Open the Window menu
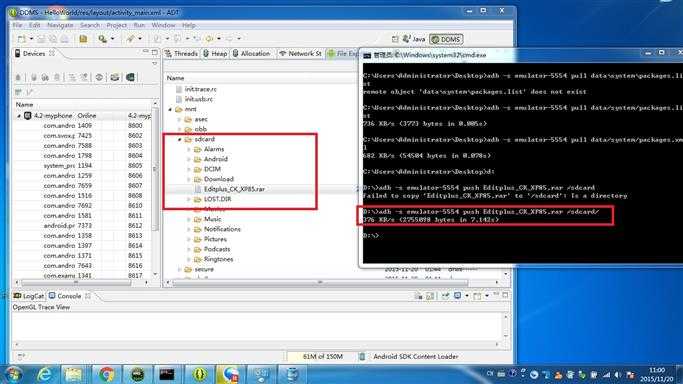 163,25
